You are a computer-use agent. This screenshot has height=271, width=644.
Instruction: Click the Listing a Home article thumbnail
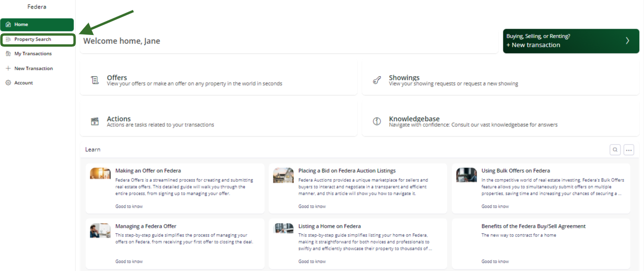click(284, 228)
